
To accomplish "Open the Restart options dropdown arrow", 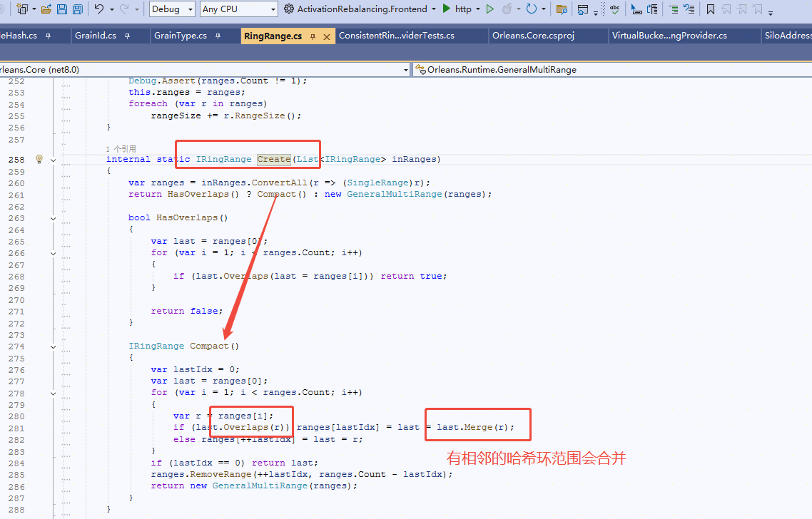I will (544, 9).
